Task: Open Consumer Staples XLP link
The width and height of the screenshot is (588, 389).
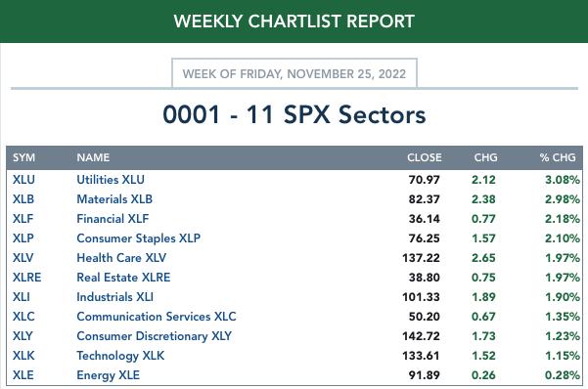Action: coord(138,238)
